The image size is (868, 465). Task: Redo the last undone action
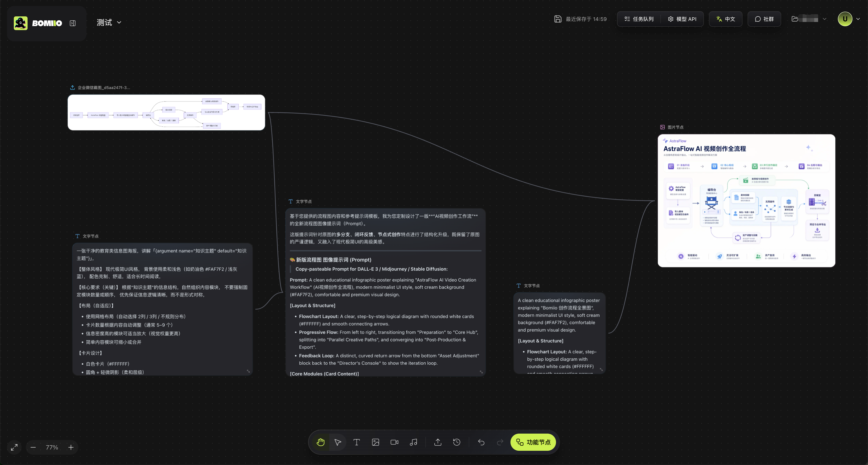pos(500,442)
